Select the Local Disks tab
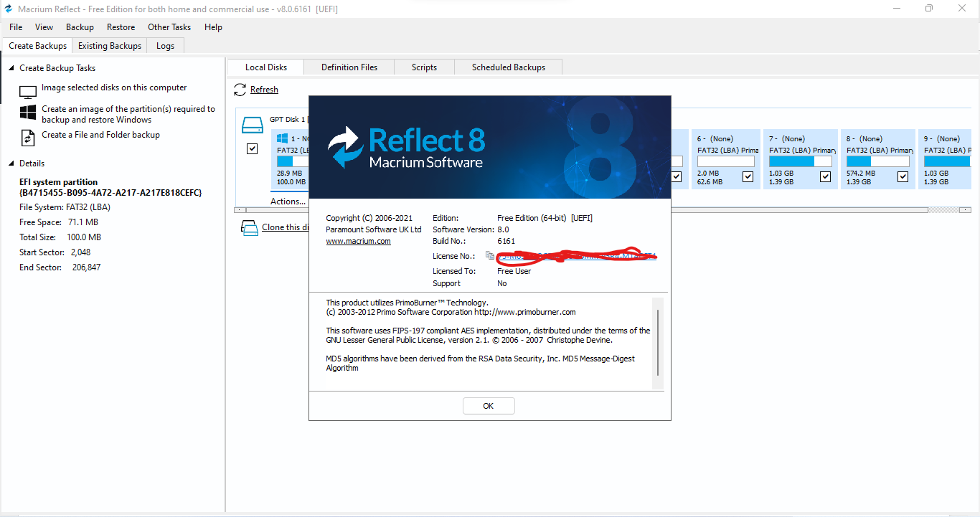Image resolution: width=980 pixels, height=517 pixels. coord(266,67)
